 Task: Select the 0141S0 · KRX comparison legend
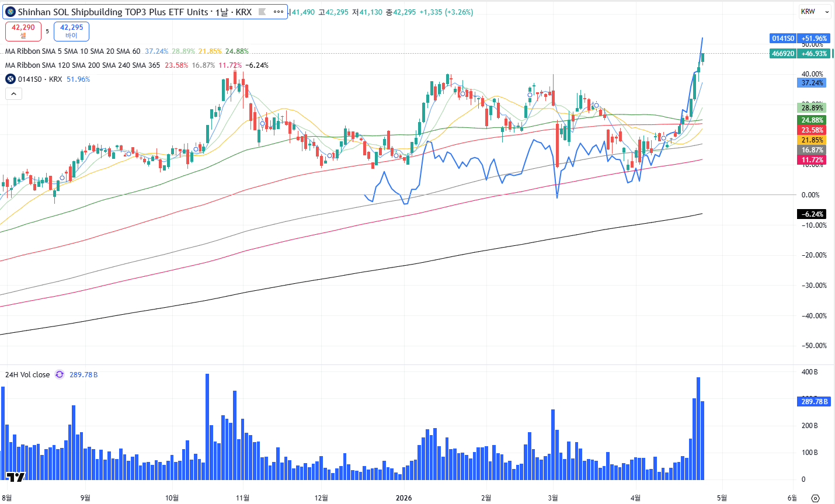click(x=40, y=79)
